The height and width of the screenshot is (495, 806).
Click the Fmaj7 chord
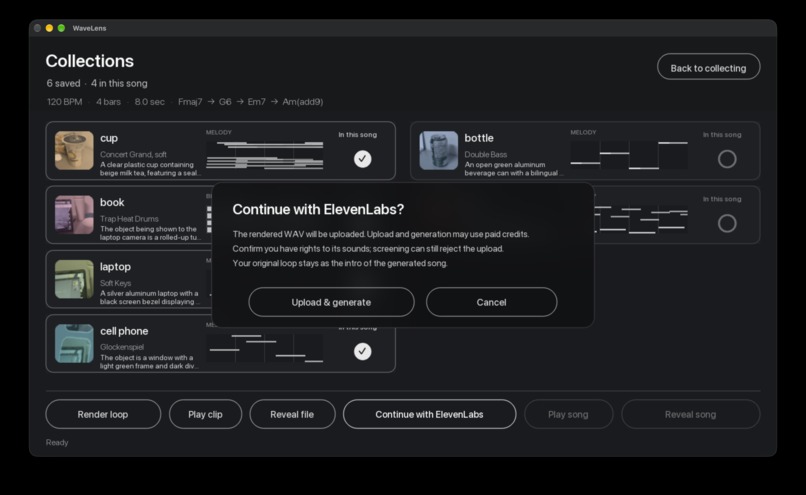[190, 102]
